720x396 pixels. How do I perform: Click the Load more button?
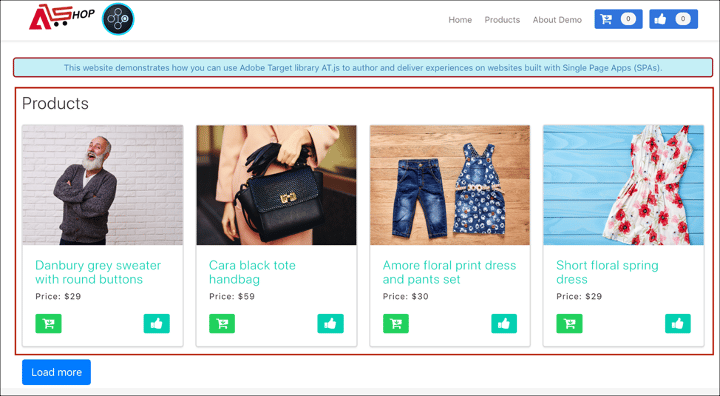[x=56, y=372]
